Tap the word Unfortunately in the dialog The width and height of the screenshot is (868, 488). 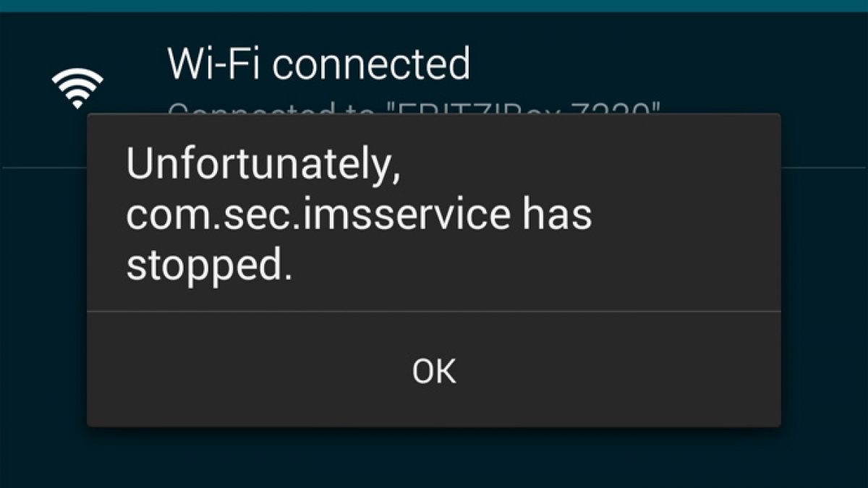263,168
